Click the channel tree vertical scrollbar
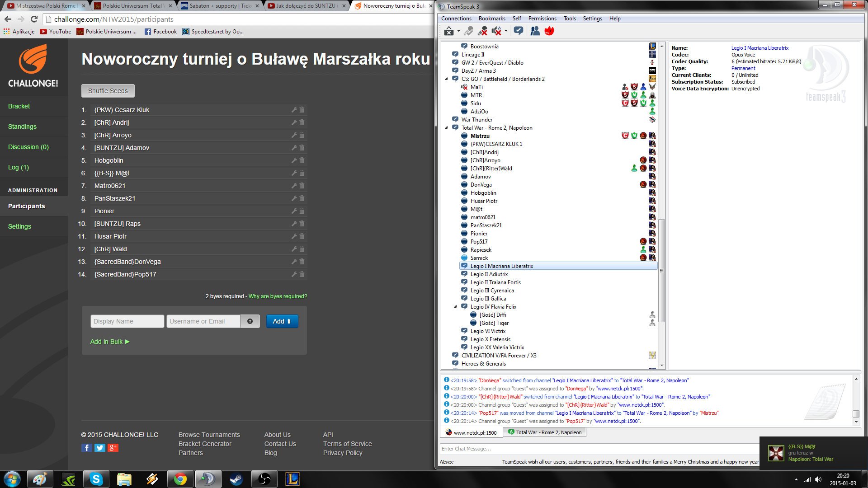The width and height of the screenshot is (868, 488). pyautogui.click(x=662, y=271)
